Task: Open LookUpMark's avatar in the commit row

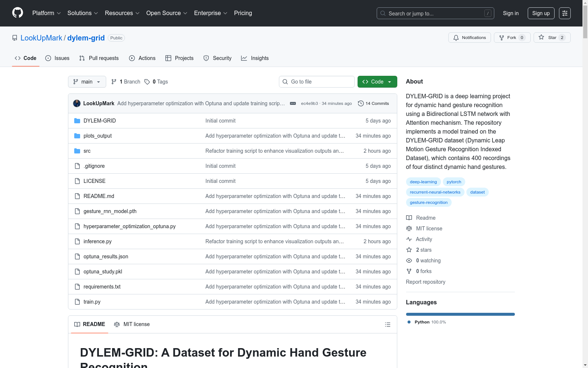Action: pos(77,103)
